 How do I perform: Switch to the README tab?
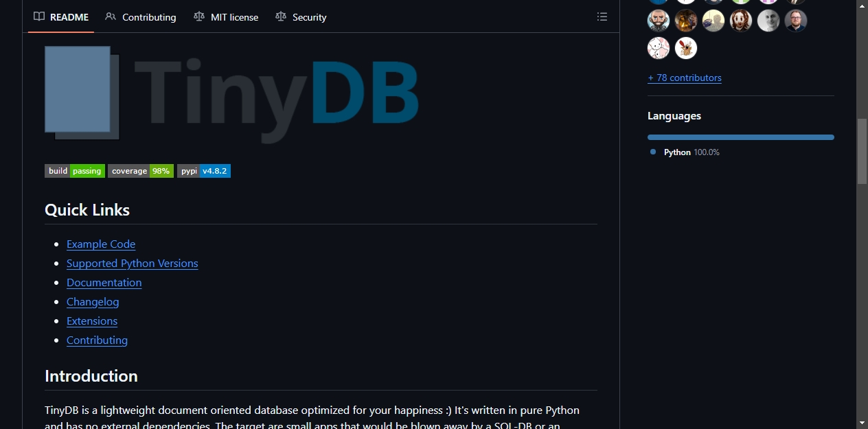61,17
